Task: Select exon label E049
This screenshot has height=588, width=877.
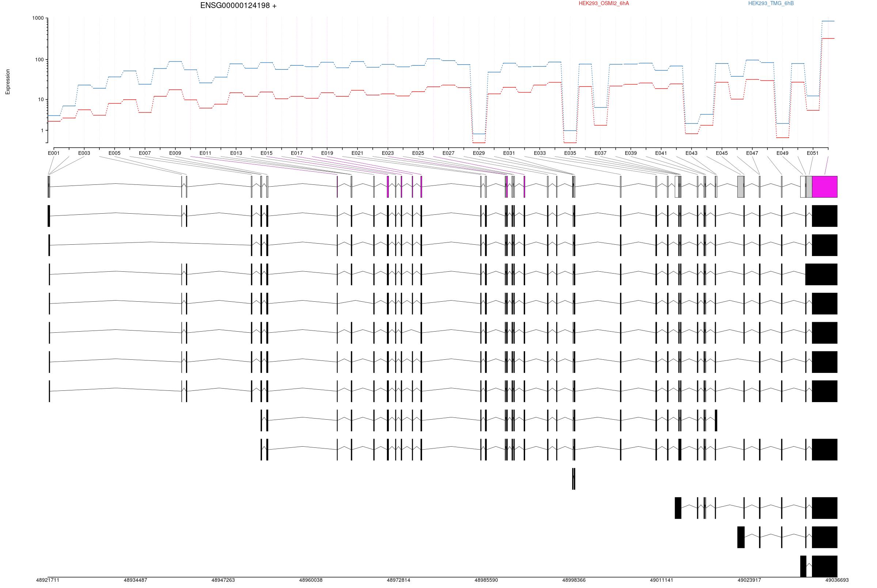Action: (x=782, y=153)
